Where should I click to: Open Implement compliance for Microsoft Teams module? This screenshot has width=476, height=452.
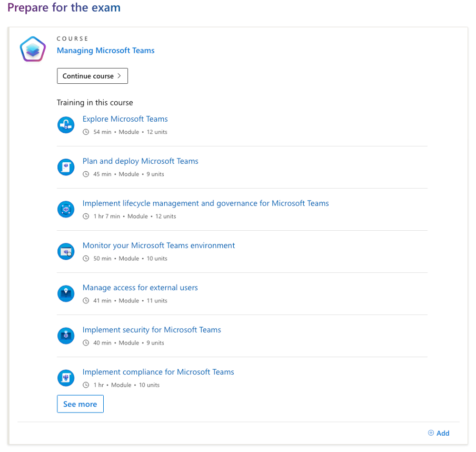tap(158, 372)
